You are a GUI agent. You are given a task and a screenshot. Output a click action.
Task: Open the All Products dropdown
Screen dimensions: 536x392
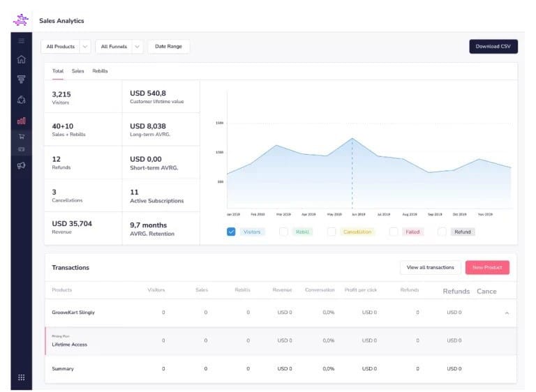(x=66, y=47)
